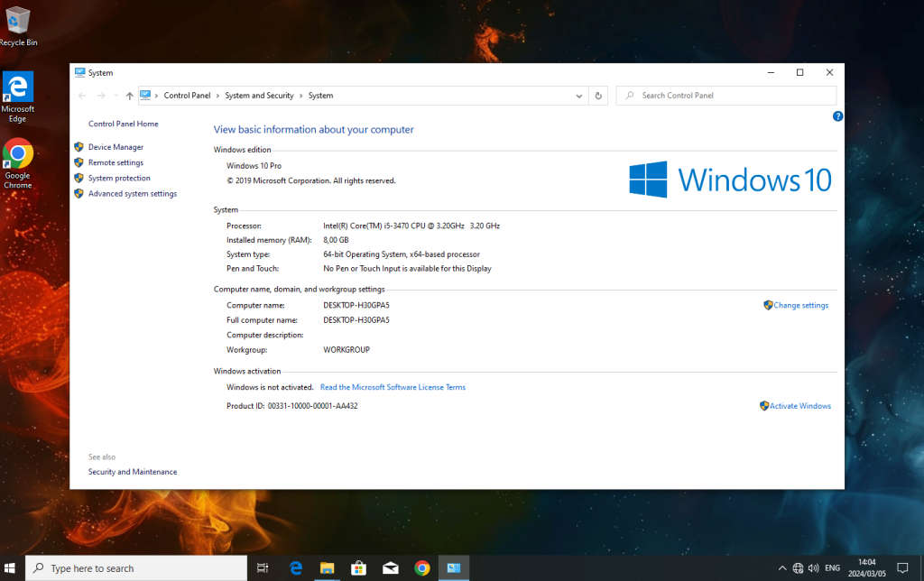Open Control Panel Home
Screen dimensions: 924x581
[123, 124]
